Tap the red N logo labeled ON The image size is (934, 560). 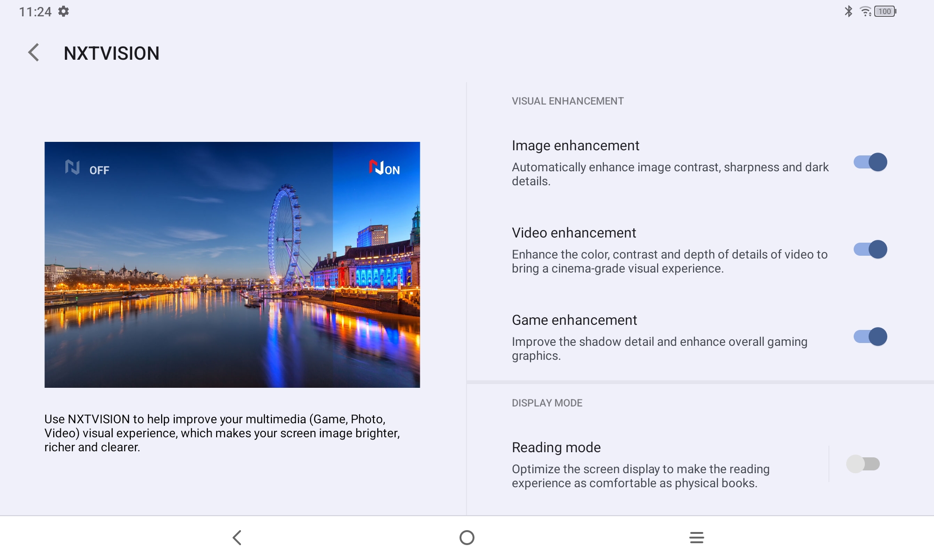[376, 167]
